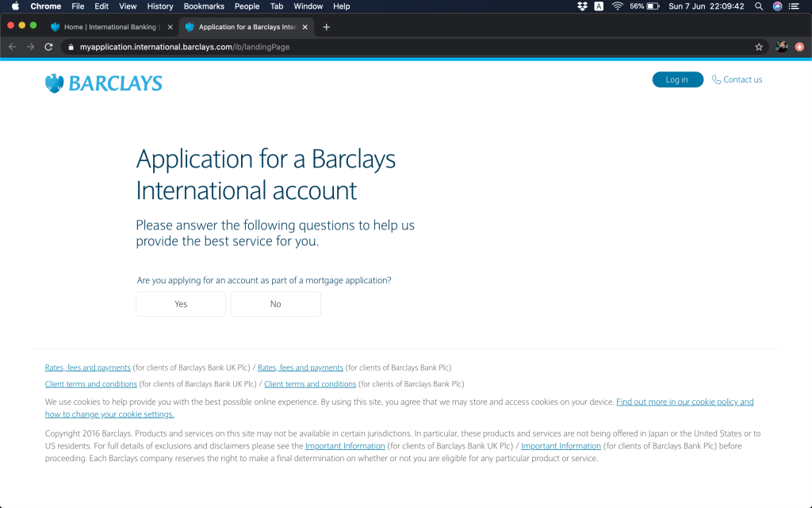
Task: Click the browser reload icon
Action: point(48,47)
